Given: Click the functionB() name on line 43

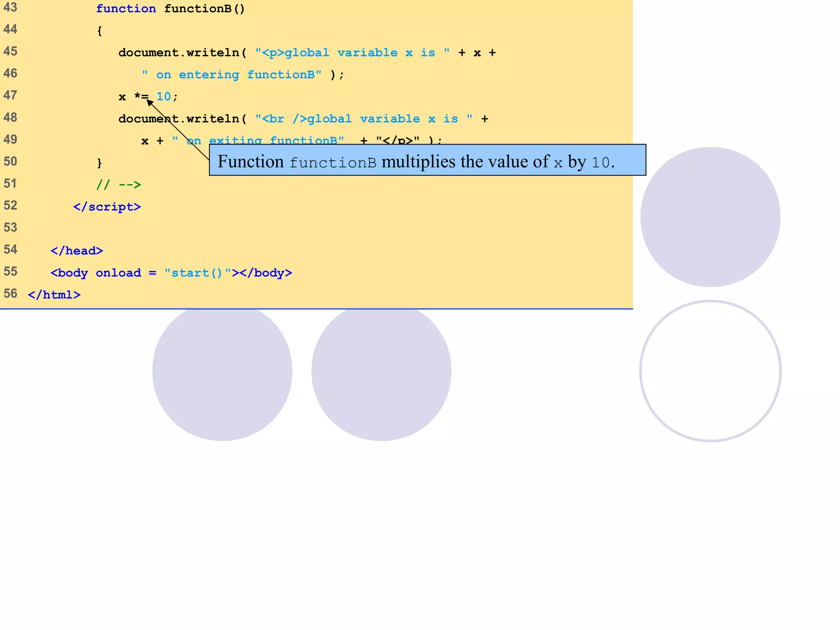Looking at the screenshot, I should click(x=204, y=9).
